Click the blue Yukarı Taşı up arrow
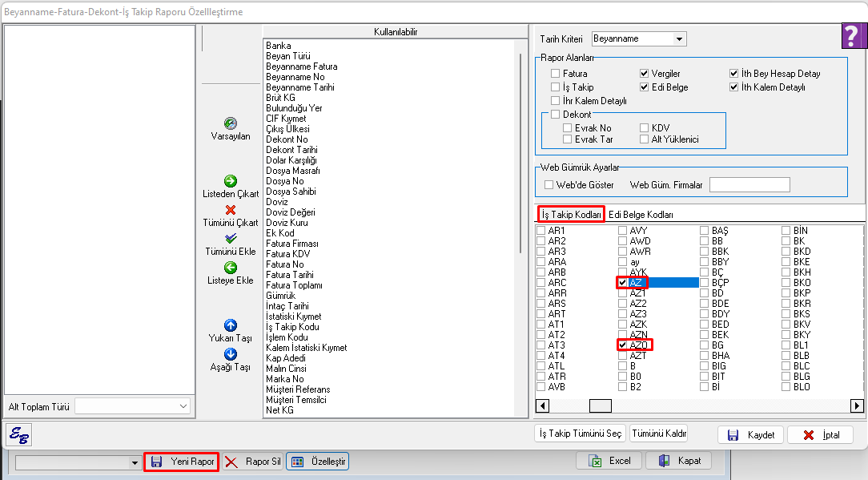The width and height of the screenshot is (868, 480). [231, 325]
